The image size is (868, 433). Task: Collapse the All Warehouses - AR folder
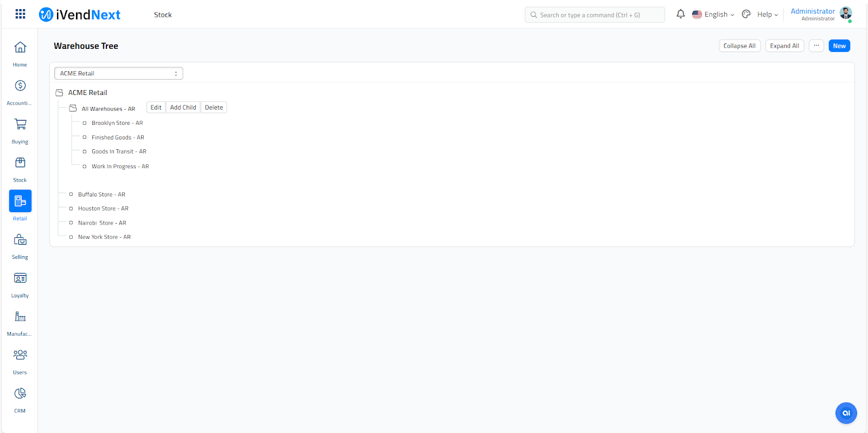[x=73, y=109]
